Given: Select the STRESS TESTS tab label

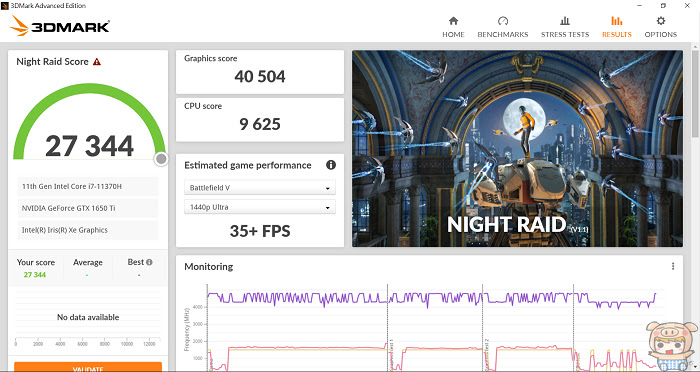Looking at the screenshot, I should pos(565,34).
